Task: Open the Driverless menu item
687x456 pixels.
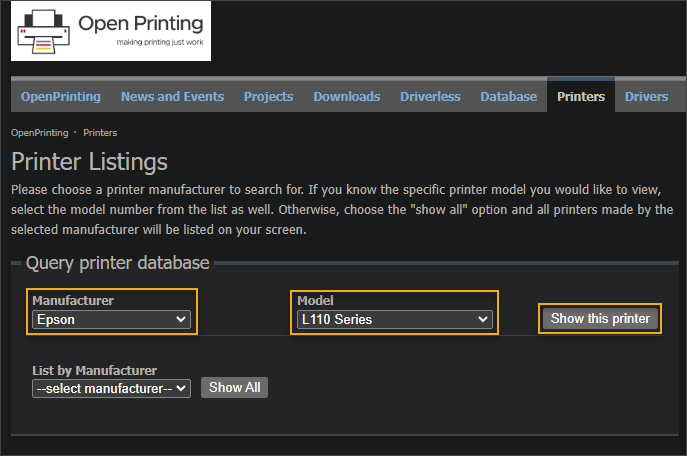Action: point(430,96)
